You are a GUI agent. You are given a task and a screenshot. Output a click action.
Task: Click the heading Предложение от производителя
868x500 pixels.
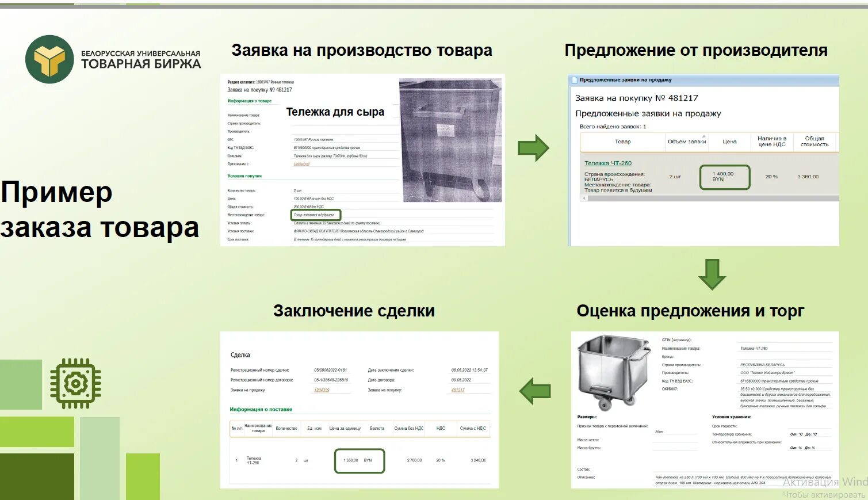[696, 51]
